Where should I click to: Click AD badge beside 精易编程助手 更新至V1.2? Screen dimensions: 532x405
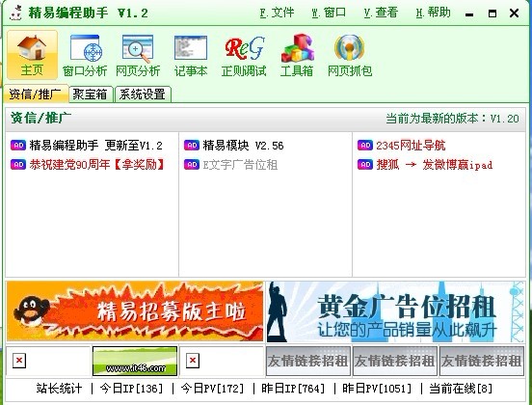point(18,146)
